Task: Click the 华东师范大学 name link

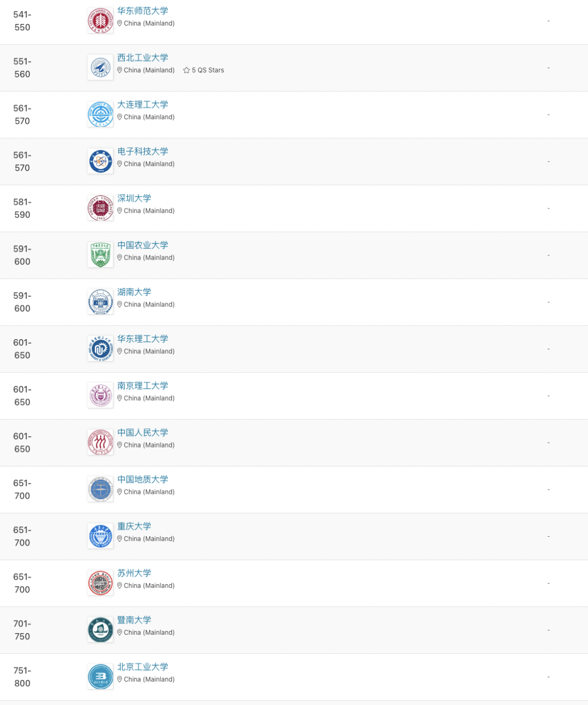Action: click(x=143, y=11)
